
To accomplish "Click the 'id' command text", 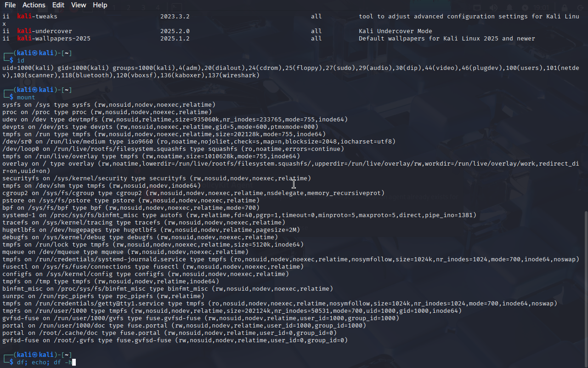I will [21, 61].
